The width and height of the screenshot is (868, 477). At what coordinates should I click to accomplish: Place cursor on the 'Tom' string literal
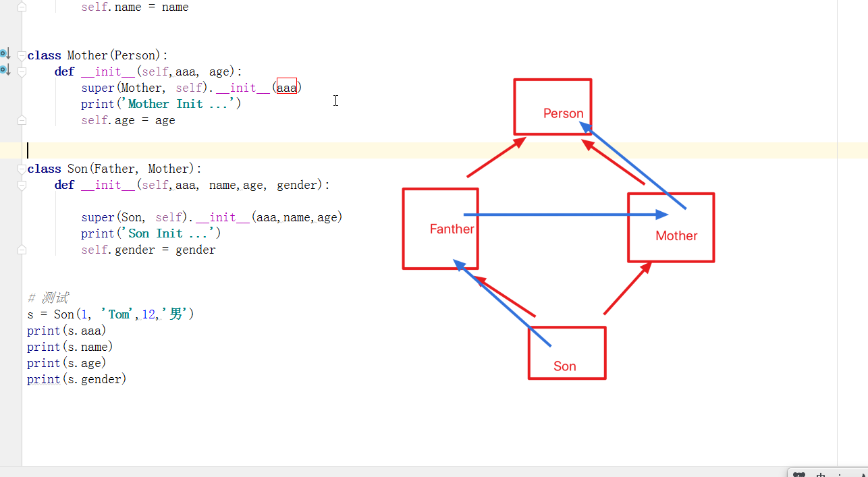[119, 314]
